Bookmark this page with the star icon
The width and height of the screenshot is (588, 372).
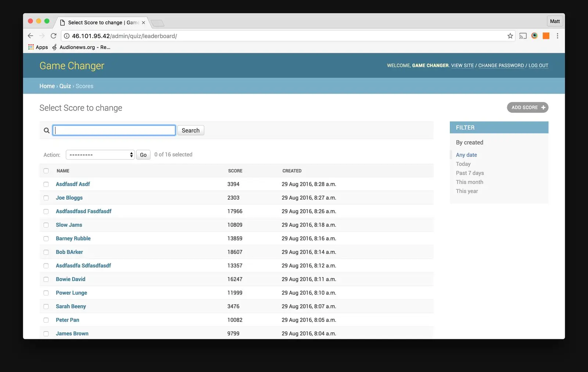[x=510, y=36]
